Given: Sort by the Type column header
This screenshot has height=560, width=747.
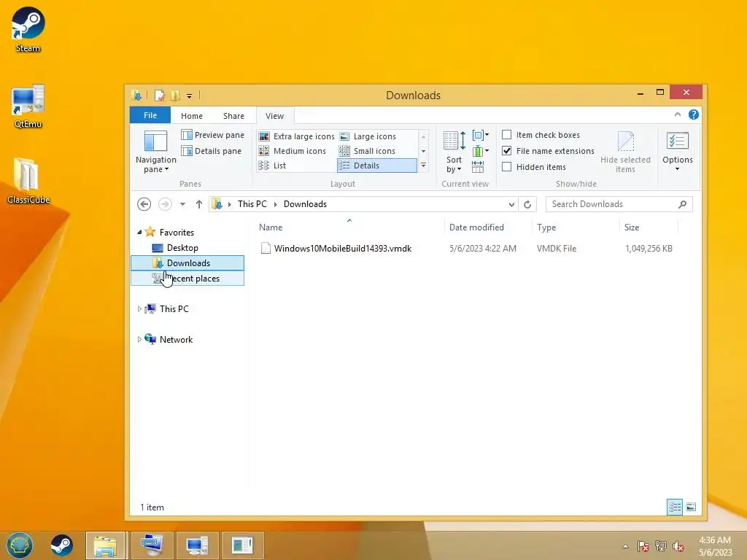Looking at the screenshot, I should tap(576, 227).
